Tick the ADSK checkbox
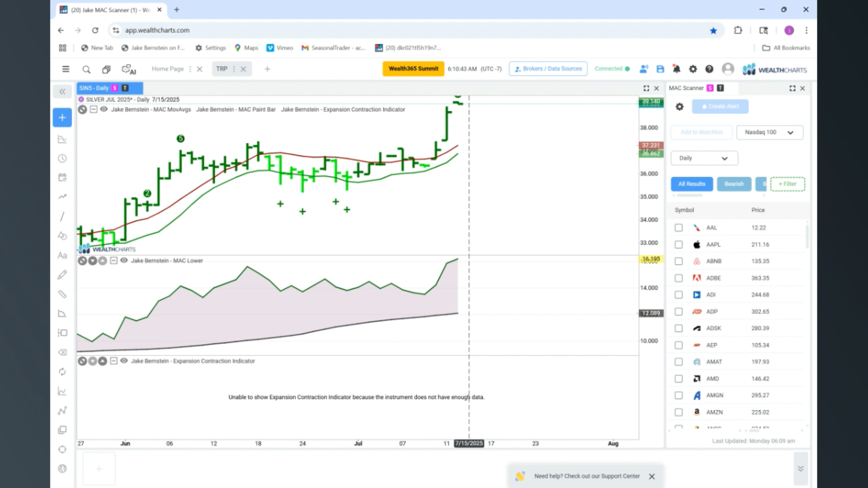This screenshot has width=868, height=488. 679,328
